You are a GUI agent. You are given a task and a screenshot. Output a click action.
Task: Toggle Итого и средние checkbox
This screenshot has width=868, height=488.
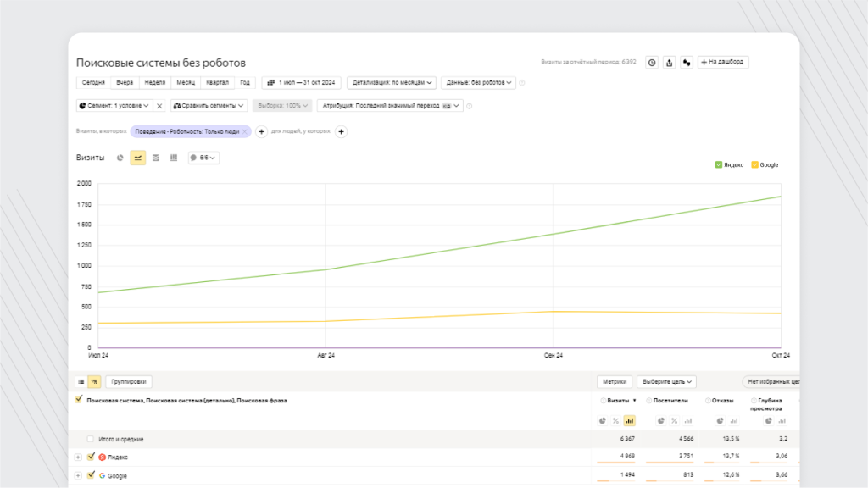[x=90, y=440]
